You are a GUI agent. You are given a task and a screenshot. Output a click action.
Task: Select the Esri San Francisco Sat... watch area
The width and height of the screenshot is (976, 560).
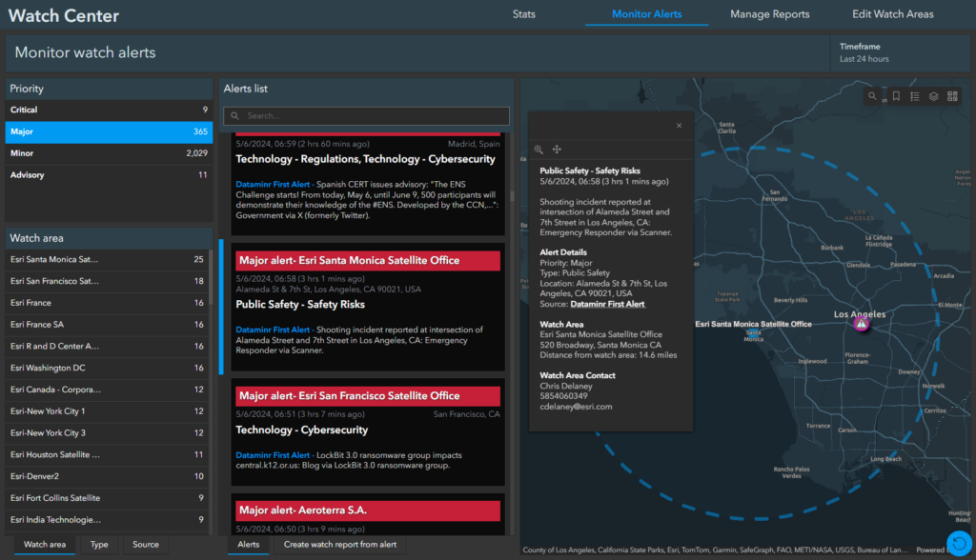pos(107,281)
